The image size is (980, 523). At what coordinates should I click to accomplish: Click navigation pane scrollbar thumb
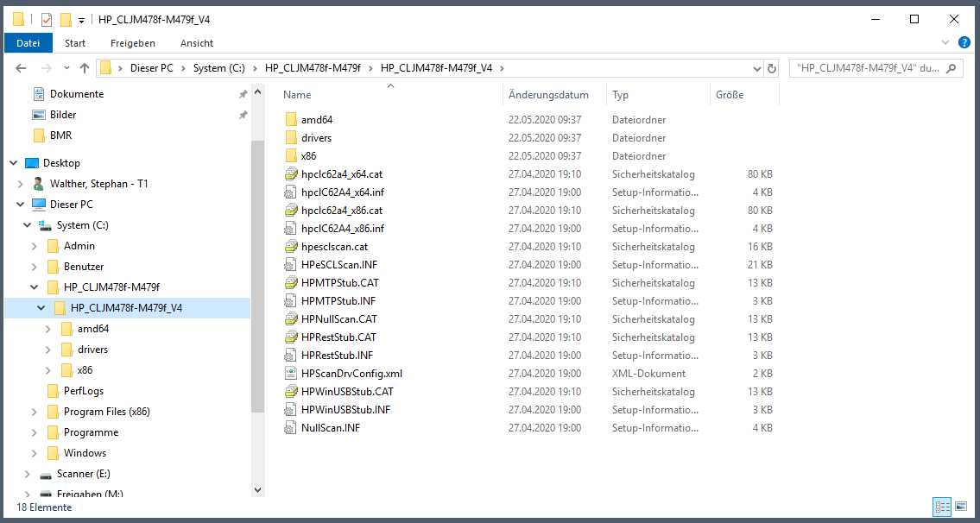point(258,277)
